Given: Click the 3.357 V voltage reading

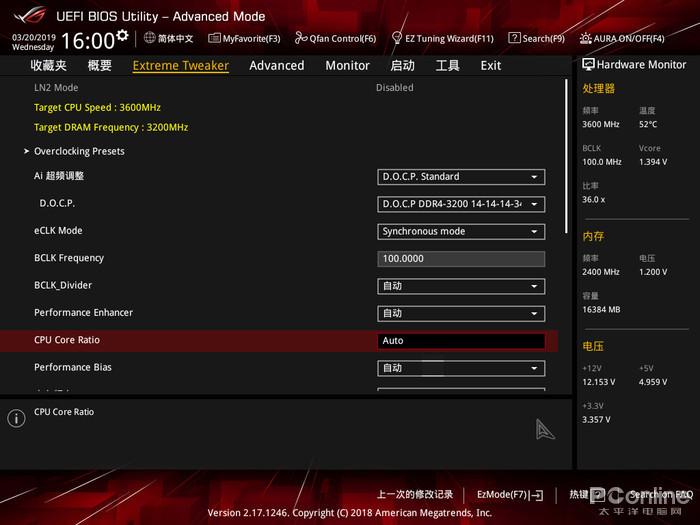Looking at the screenshot, I should tap(596, 420).
